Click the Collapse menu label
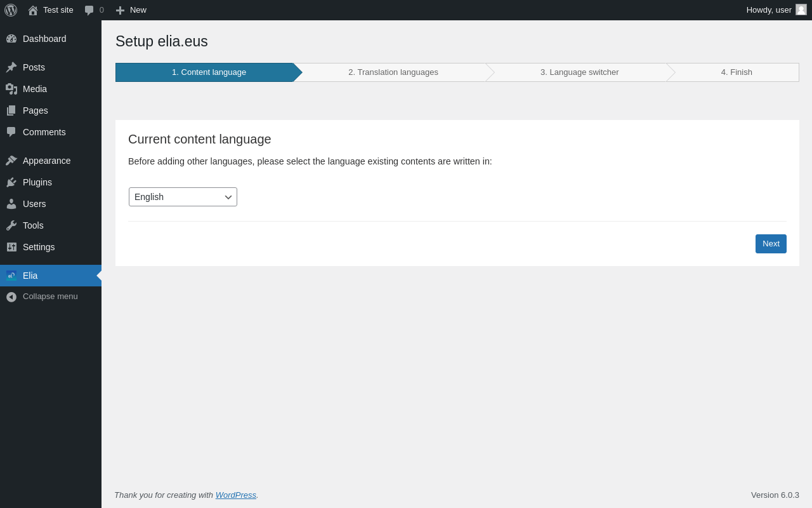The image size is (812, 508). [x=50, y=297]
